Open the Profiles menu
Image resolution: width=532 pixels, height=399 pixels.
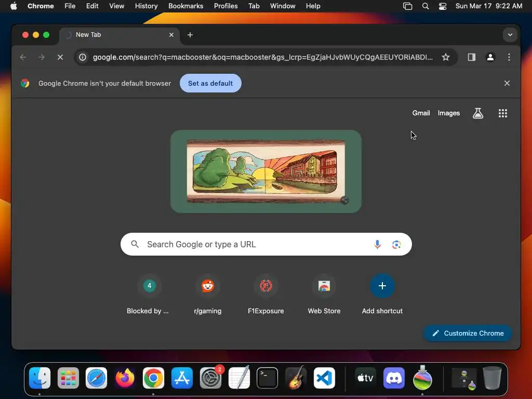click(x=225, y=6)
